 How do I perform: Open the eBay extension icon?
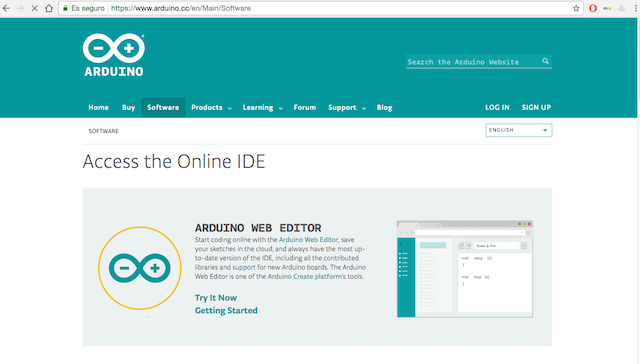pos(607,8)
